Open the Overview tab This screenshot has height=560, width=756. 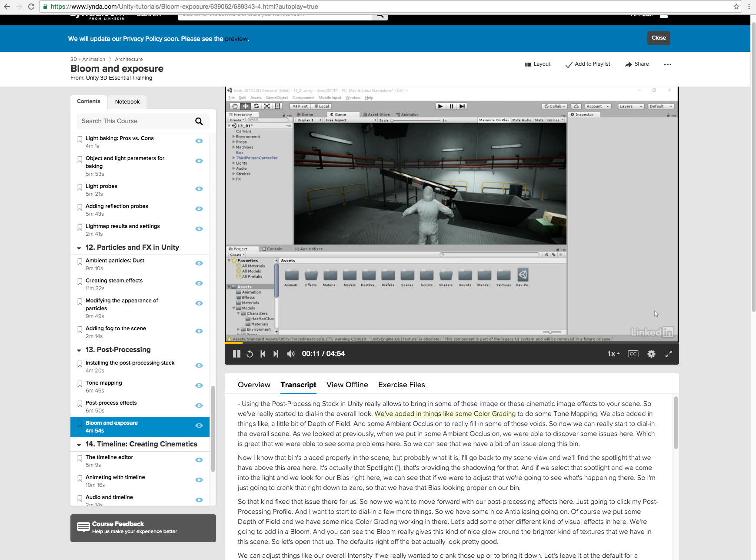[254, 385]
